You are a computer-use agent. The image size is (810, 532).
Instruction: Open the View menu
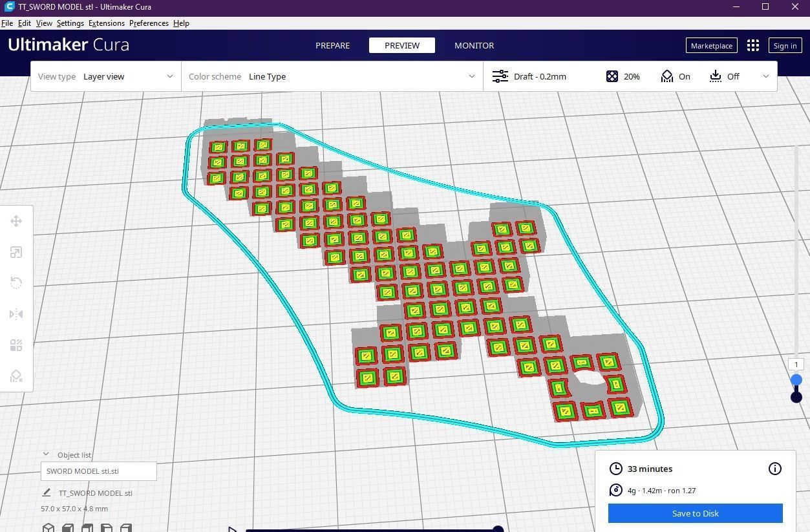pyautogui.click(x=44, y=23)
